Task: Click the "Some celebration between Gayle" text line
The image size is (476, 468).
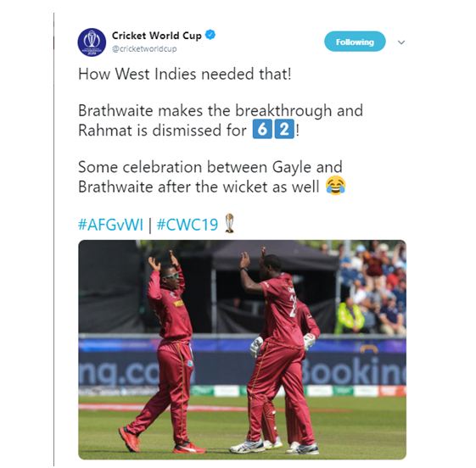Action: coord(210,167)
